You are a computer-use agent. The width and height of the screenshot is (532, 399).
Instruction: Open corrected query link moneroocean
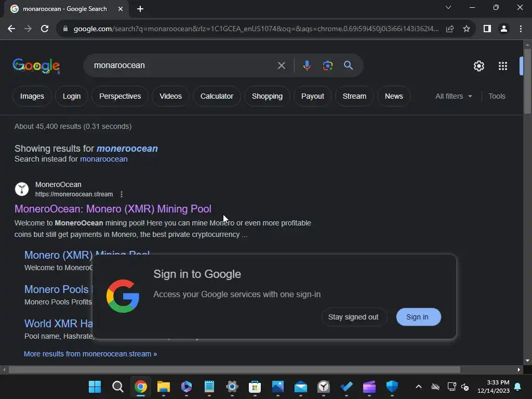[127, 149]
